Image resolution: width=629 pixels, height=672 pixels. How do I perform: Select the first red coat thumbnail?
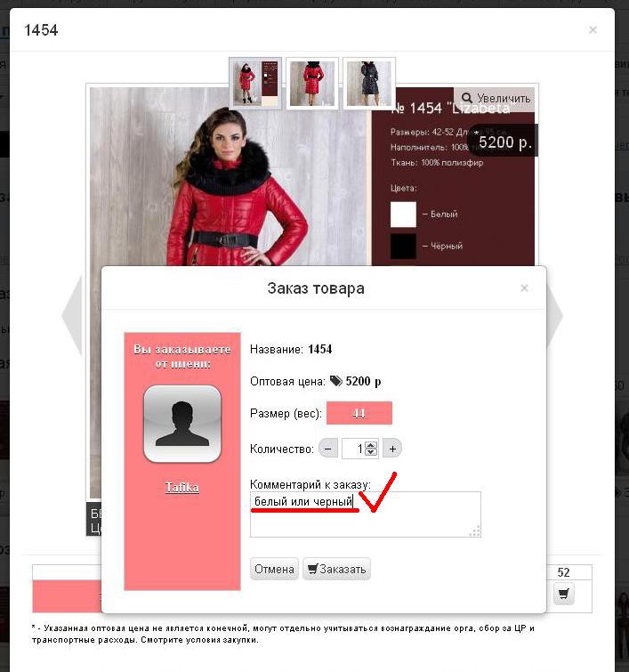coord(255,83)
